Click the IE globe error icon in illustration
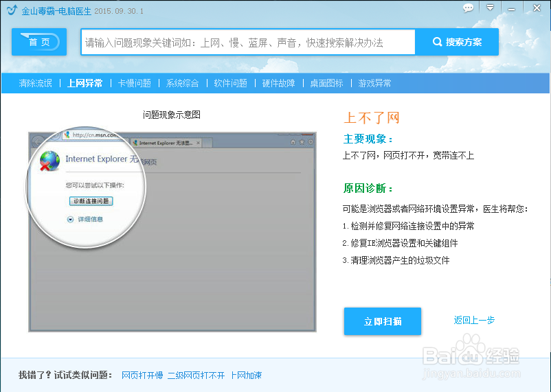551x392 pixels. coord(49,161)
